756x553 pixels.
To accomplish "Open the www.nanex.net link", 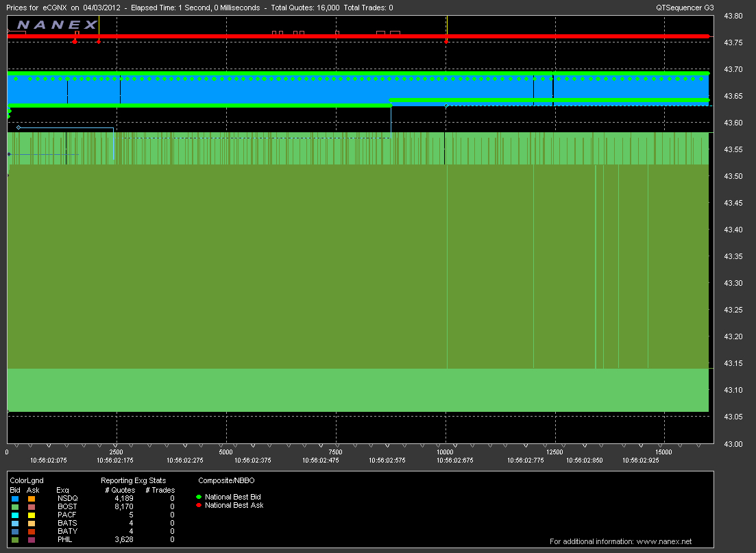I will coord(664,541).
